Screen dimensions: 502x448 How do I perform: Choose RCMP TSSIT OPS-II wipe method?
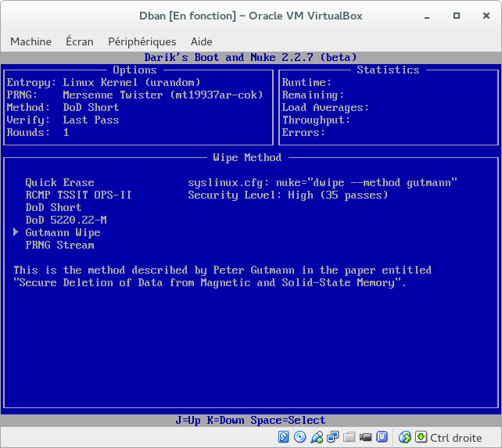coord(78,195)
